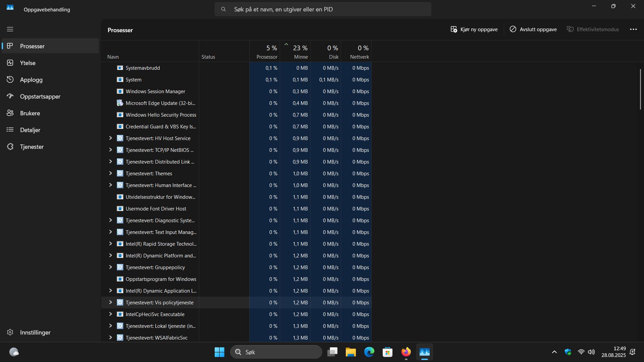The height and width of the screenshot is (362, 644).
Task: Sort by the Prosessor column header
Action: click(265, 51)
